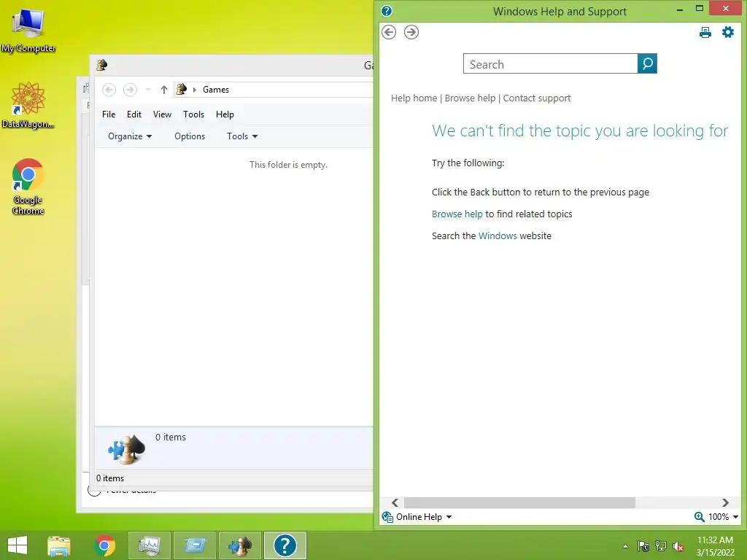Click the zoom magnifier icon in help
Viewport: 747px width, 560px height.
tap(699, 517)
